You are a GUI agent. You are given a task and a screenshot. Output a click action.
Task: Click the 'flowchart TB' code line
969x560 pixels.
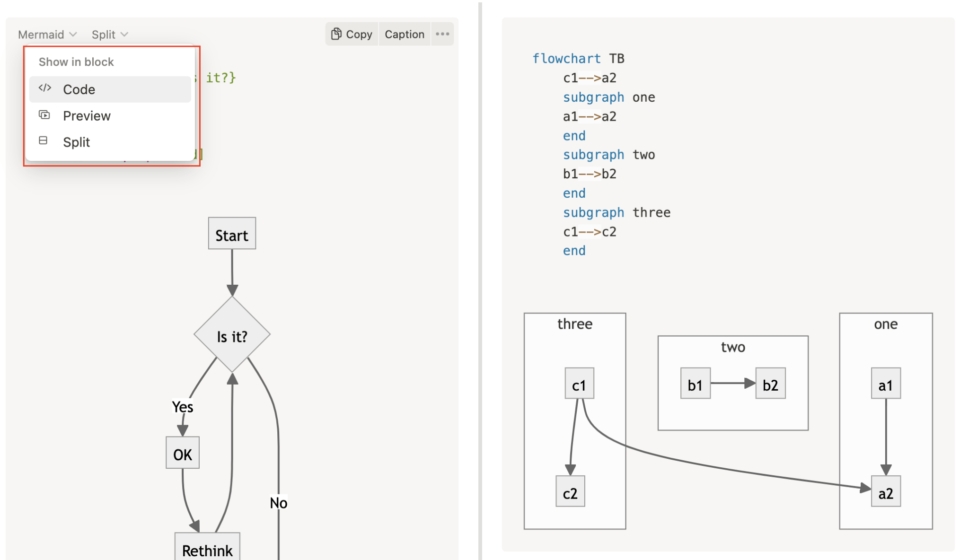click(578, 59)
